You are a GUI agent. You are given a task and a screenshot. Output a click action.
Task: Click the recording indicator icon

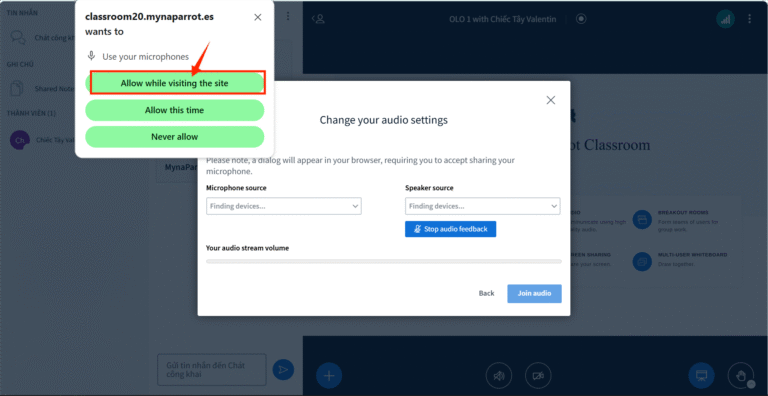(581, 19)
